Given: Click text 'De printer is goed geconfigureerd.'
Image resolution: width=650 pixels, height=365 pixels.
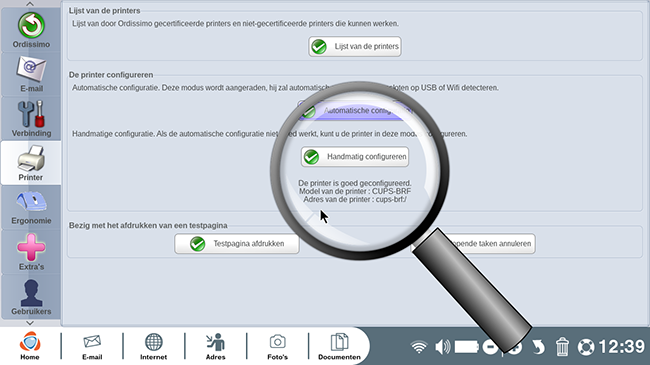Looking at the screenshot, I should (x=355, y=183).
